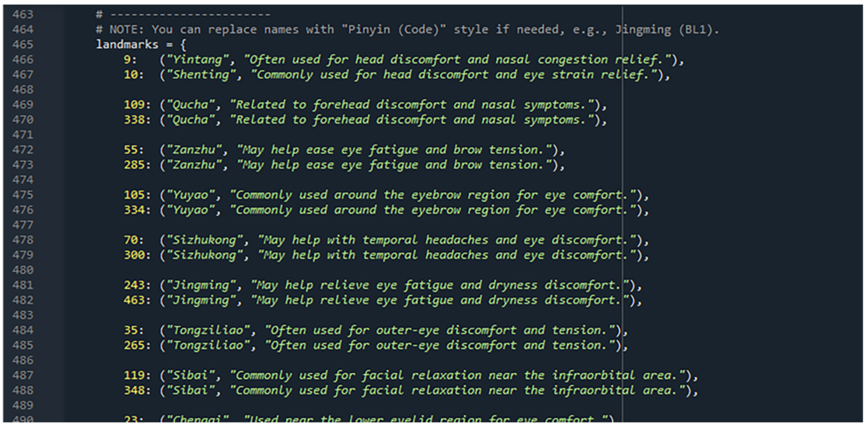Place the cursor on the landmarks variable name
868x428 pixels.
point(127,45)
